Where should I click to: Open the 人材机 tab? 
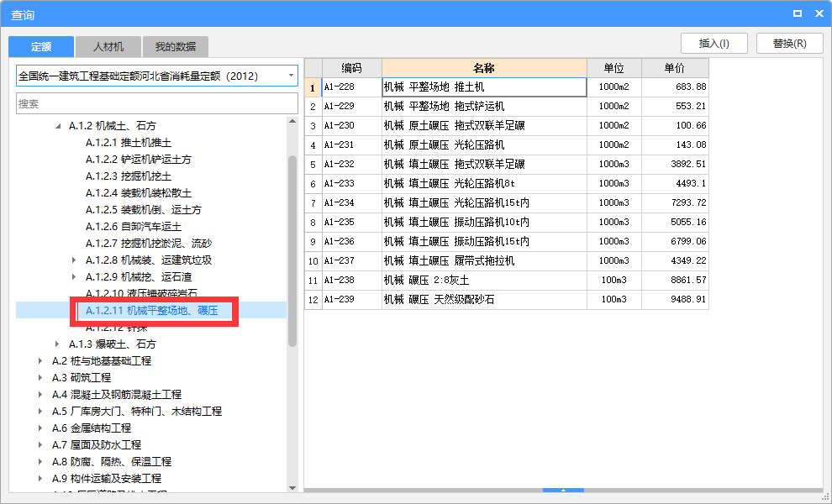coord(108,47)
